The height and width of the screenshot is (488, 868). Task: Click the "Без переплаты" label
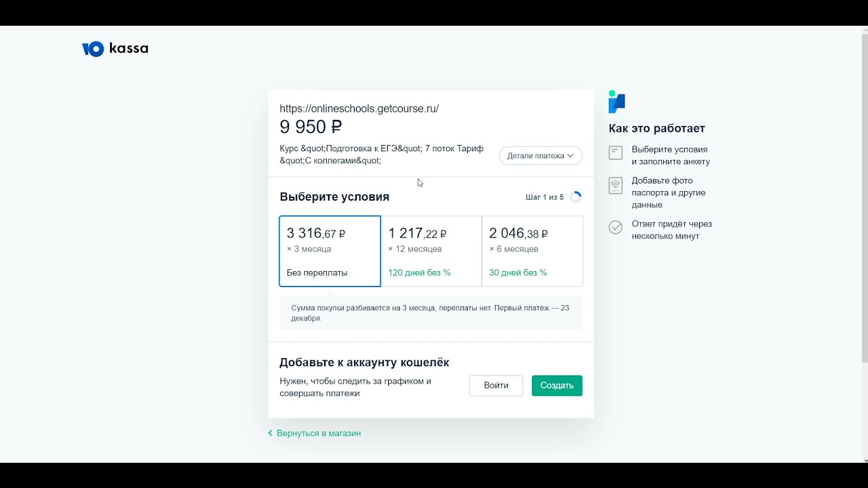317,273
